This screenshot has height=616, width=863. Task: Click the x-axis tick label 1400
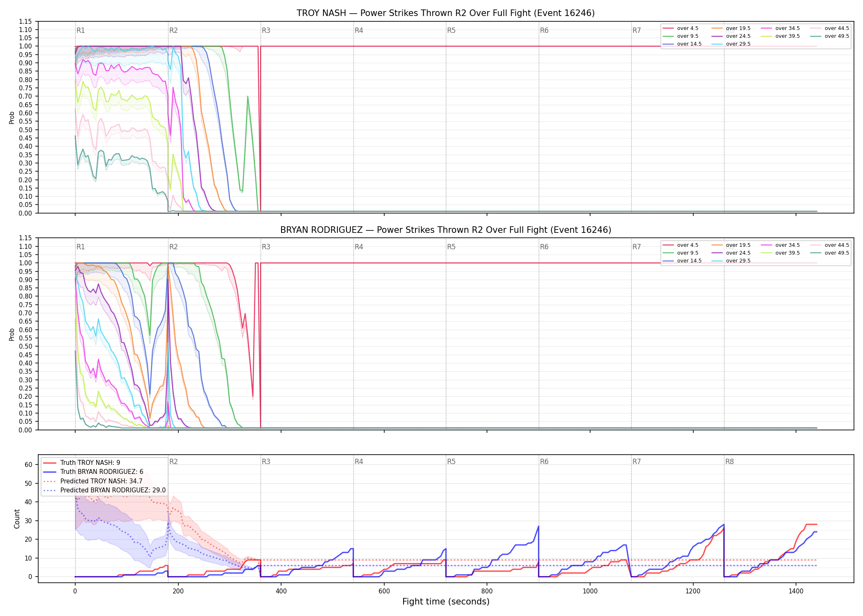[x=796, y=591]
